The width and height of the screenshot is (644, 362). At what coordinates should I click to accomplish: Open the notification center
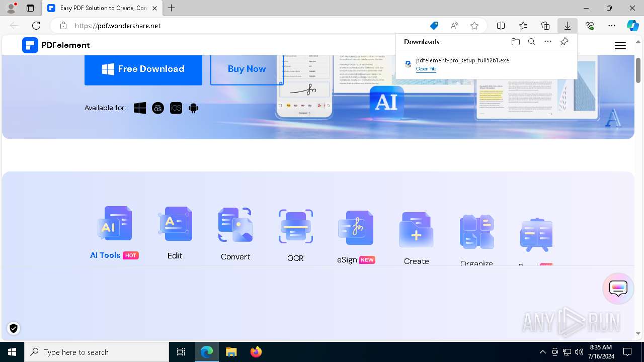[627, 352]
